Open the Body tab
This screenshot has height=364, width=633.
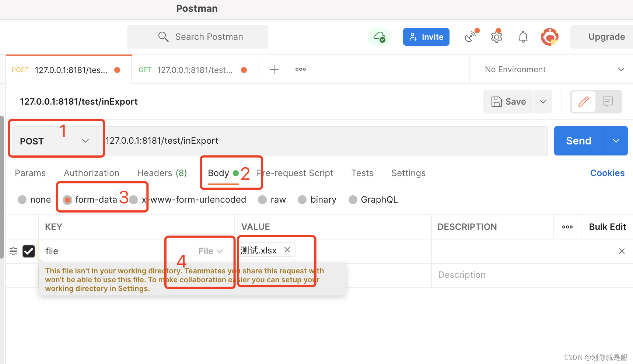pos(218,173)
